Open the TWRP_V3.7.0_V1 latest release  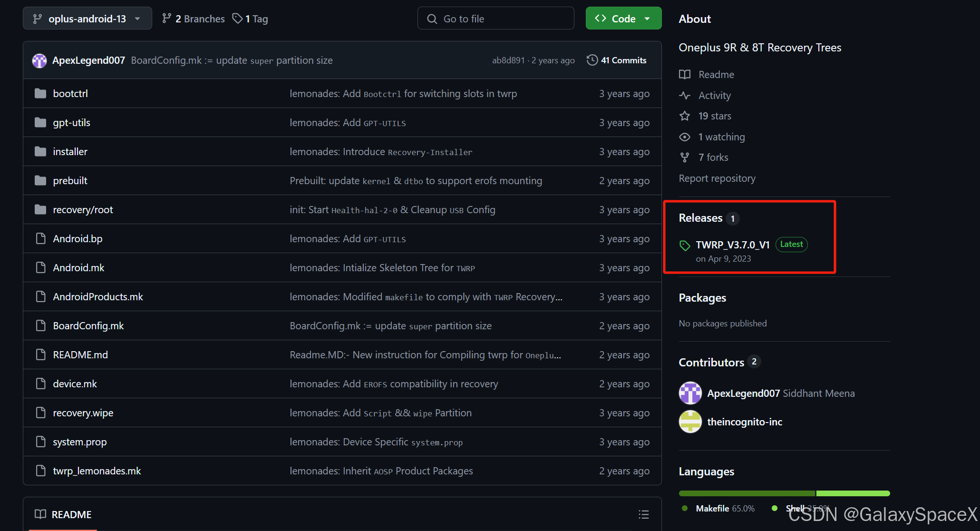(732, 245)
